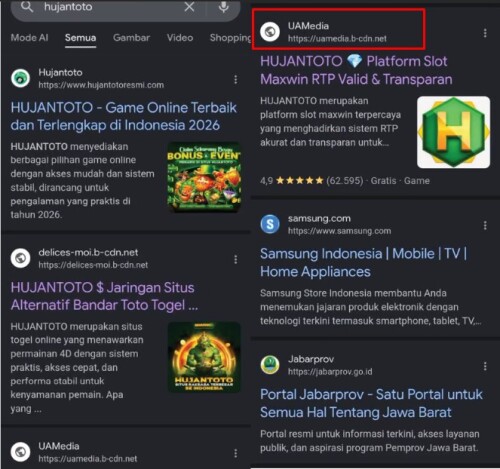Open options menu for samsung.com result
Image resolution: width=500 pixels, height=469 pixels.
click(485, 226)
